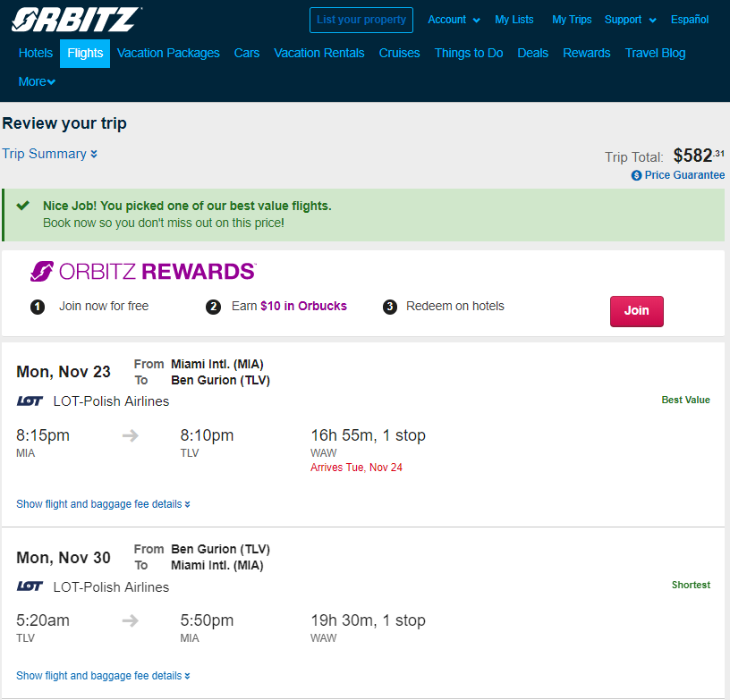Click the Price Guarantee dollar icon

pos(636,175)
